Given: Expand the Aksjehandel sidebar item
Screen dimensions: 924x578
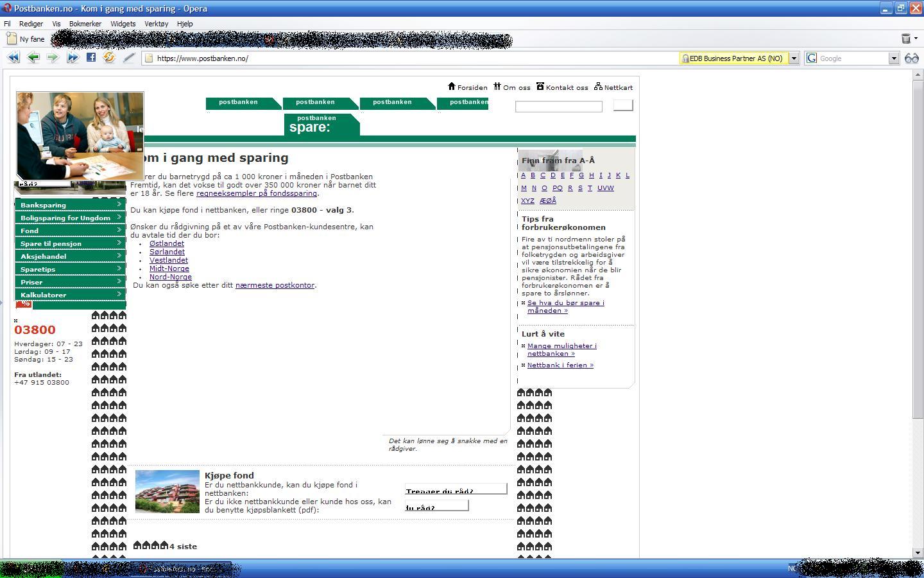Looking at the screenshot, I should tap(71, 256).
